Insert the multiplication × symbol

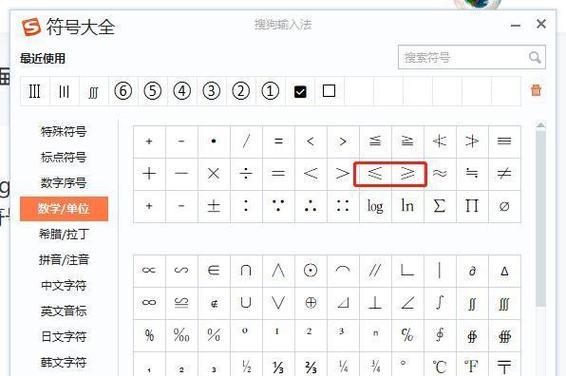214,174
